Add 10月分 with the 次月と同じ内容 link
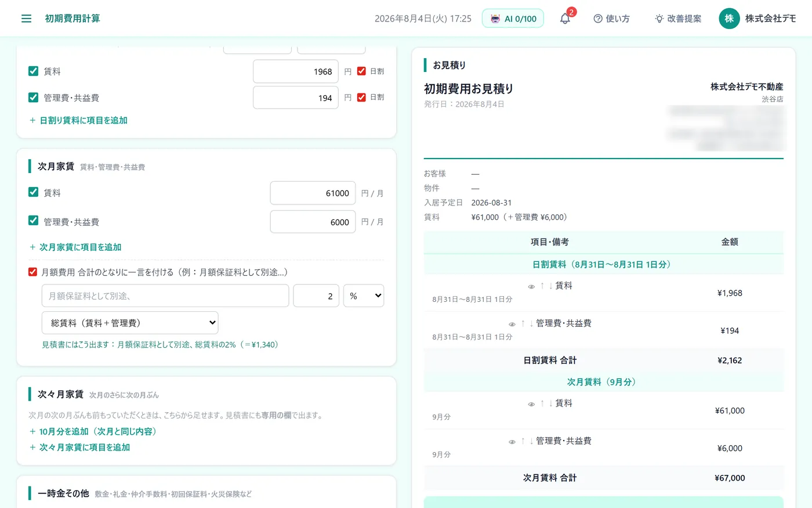812x508 pixels. [93, 431]
